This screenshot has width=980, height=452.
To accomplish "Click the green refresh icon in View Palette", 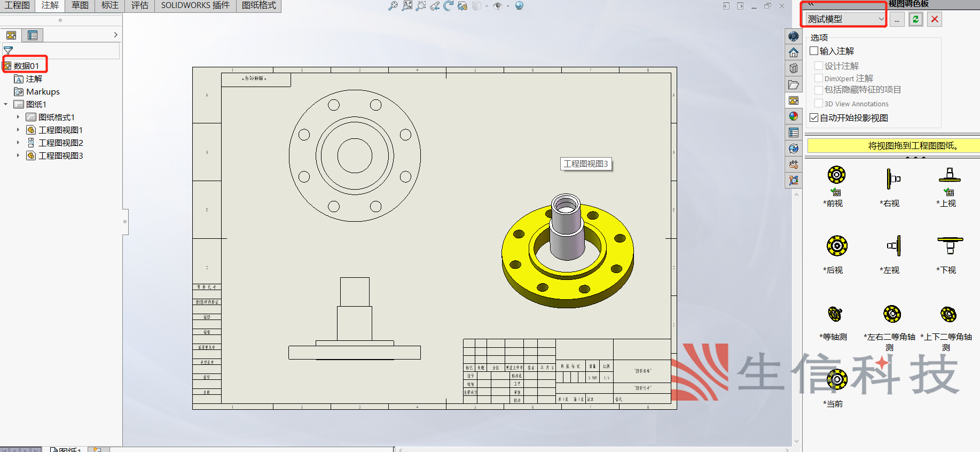I will 915,19.
